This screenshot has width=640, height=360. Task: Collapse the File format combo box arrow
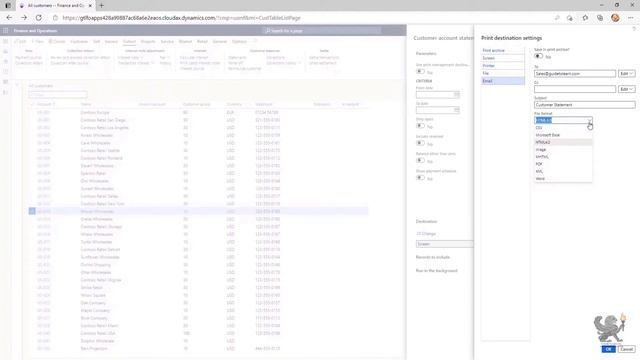(589, 120)
